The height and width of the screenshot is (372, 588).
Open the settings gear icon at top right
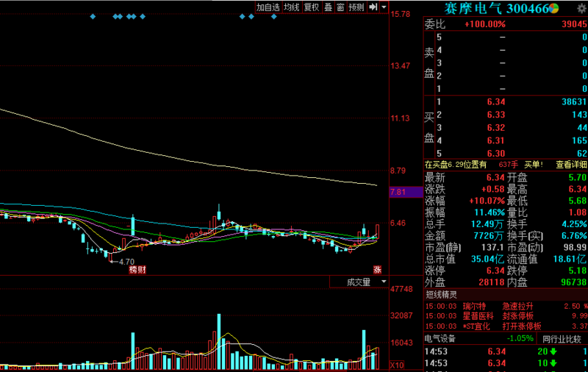pos(581,7)
